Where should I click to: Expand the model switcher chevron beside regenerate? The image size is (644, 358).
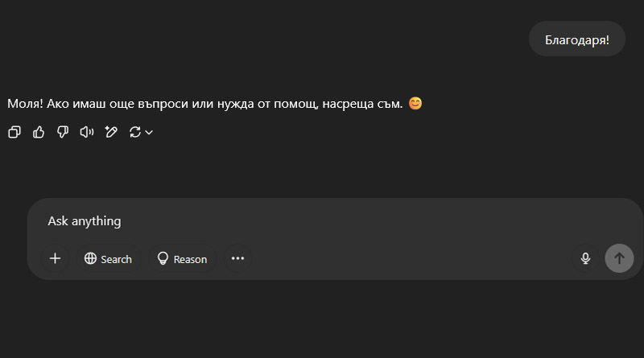point(149,133)
